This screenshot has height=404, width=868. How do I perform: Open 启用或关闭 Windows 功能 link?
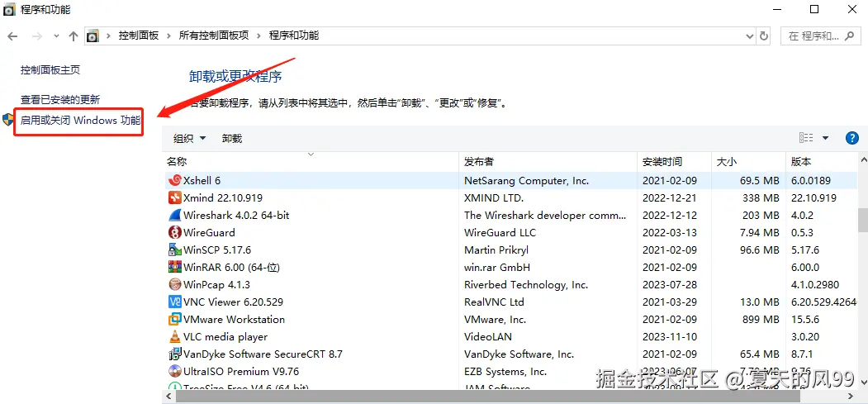tap(80, 120)
